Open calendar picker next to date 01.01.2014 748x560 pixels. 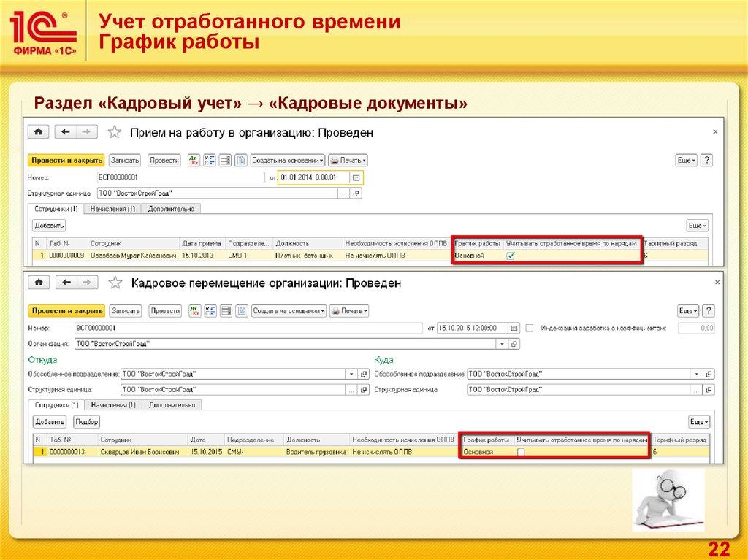tap(356, 177)
